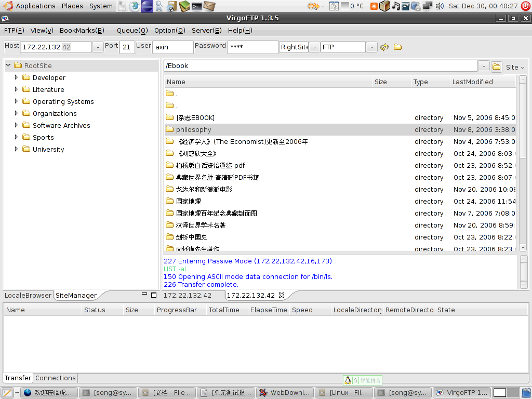Click the Name column header in file list
The width and height of the screenshot is (532, 399).
coord(268,82)
